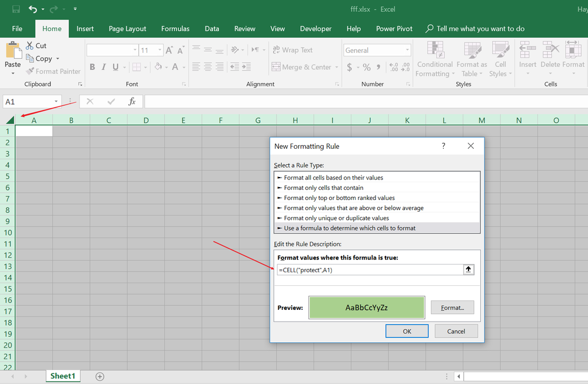Open the Borders button

click(x=137, y=67)
